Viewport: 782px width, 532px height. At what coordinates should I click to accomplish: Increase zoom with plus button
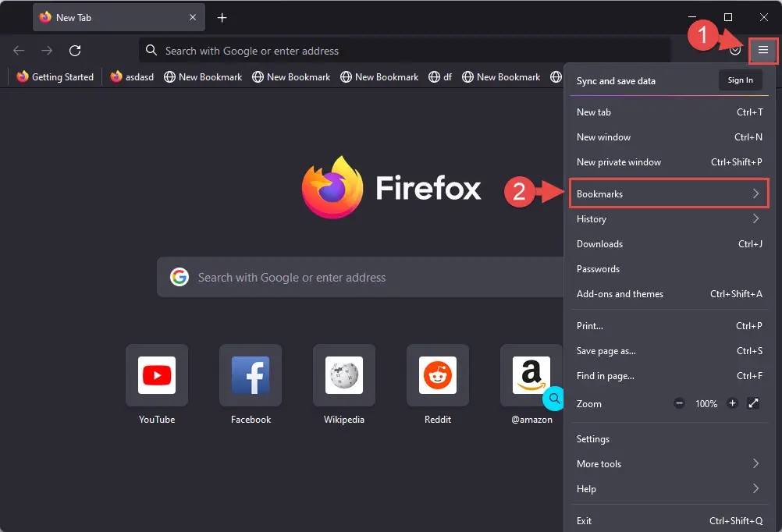(732, 403)
